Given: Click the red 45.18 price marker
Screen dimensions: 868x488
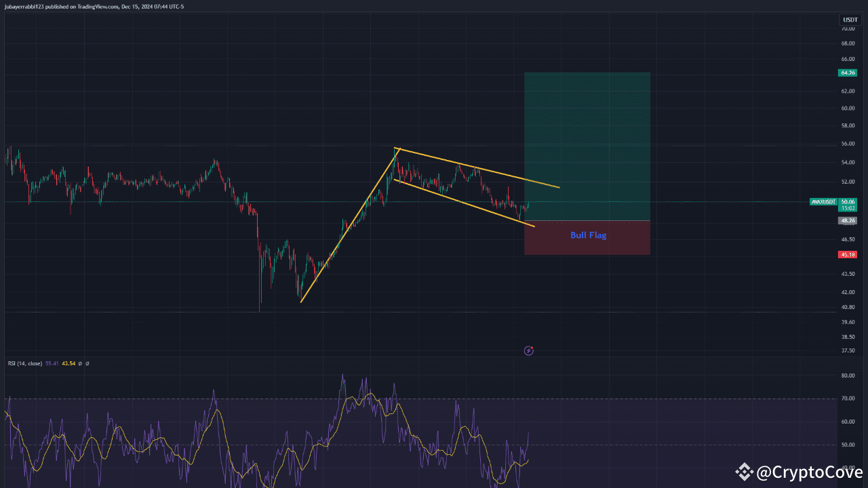Looking at the screenshot, I should 848,254.
